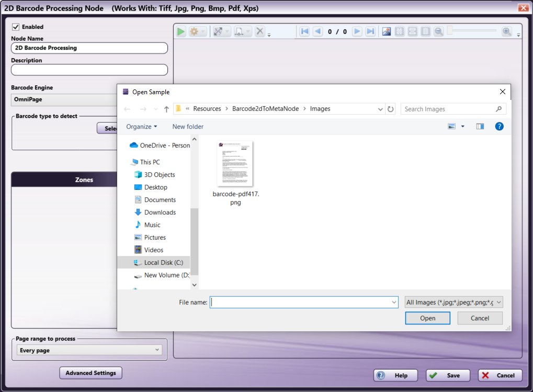Click the navigation pane scrollbar up arrow
533x392 pixels.
coord(195,139)
